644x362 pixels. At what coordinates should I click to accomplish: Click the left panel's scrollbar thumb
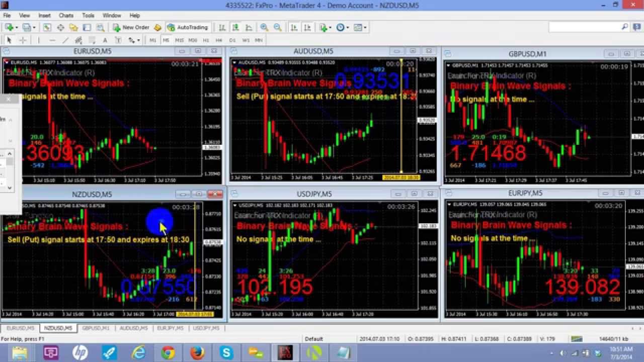click(10, 162)
